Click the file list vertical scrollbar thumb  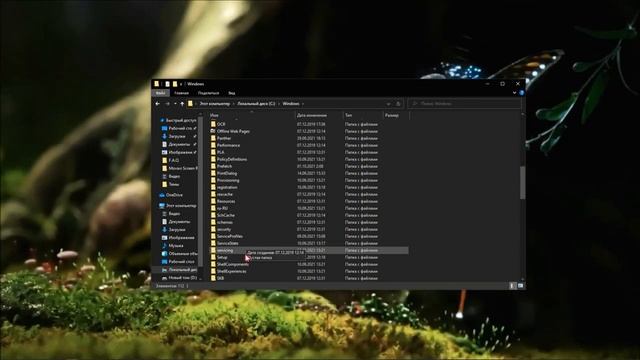point(522,182)
